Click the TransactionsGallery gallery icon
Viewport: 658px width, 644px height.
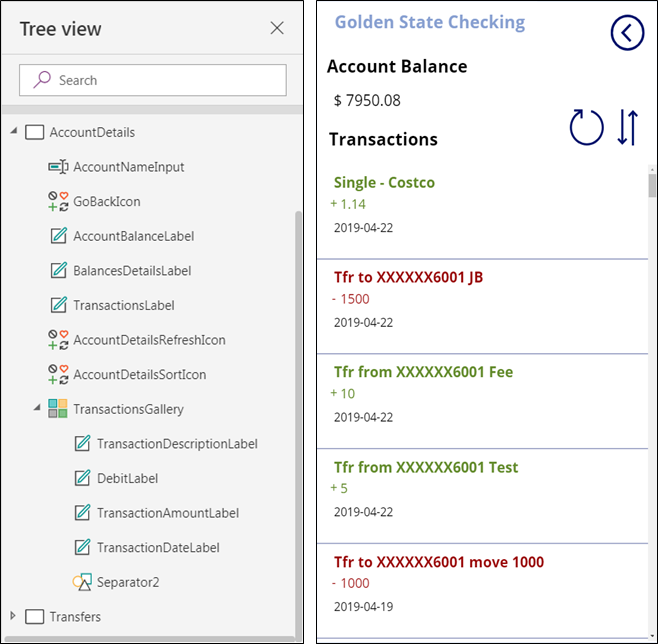point(58,409)
